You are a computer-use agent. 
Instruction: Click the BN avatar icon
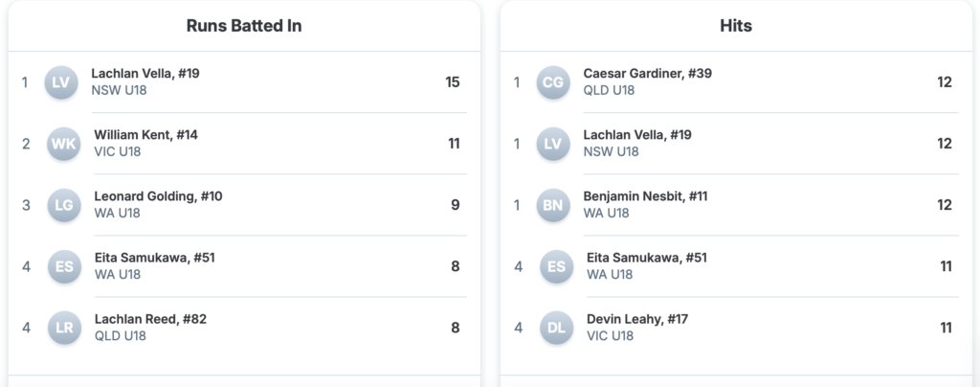553,205
